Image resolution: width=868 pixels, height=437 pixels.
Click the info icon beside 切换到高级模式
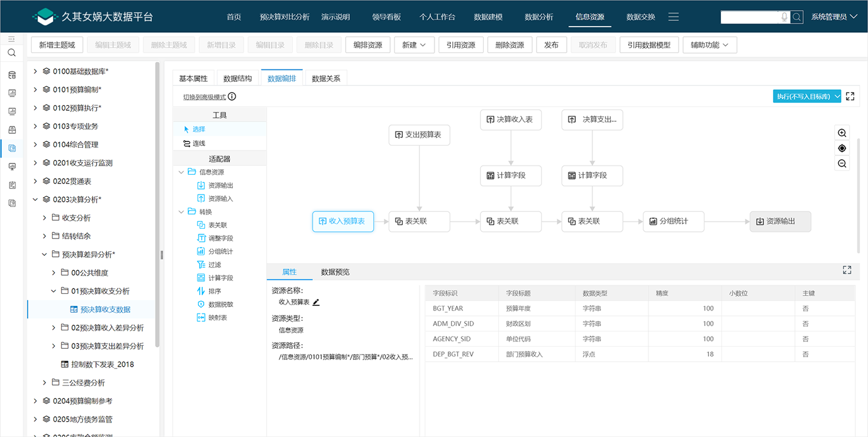[x=232, y=97]
